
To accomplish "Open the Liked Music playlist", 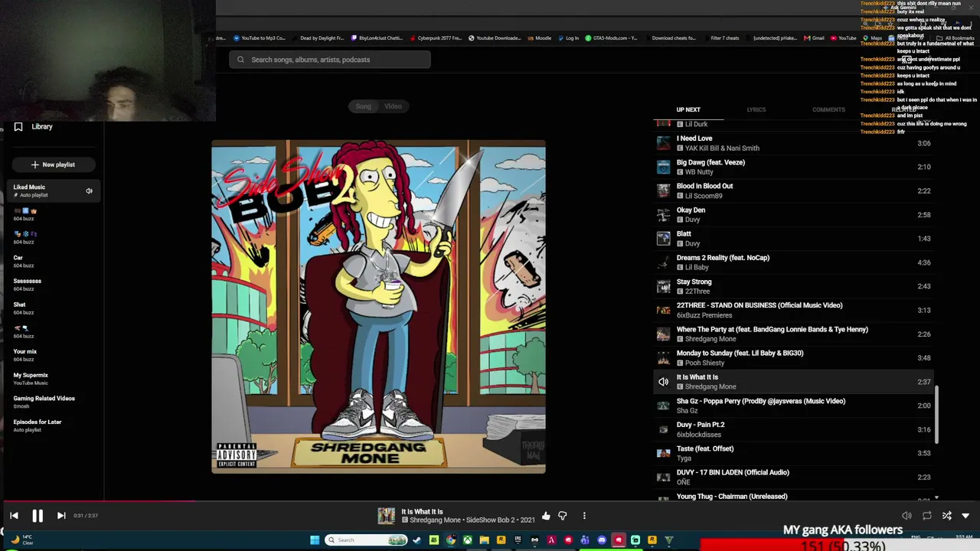I will [52, 191].
